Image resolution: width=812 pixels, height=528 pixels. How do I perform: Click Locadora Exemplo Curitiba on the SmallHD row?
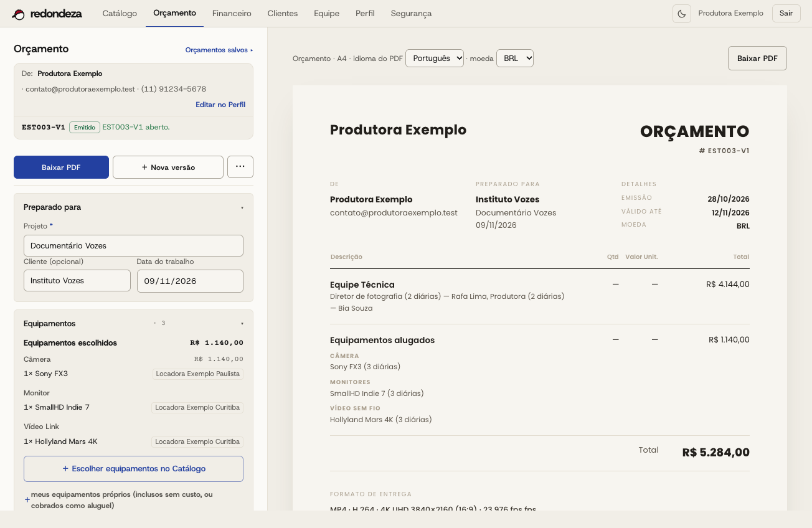[197, 407]
